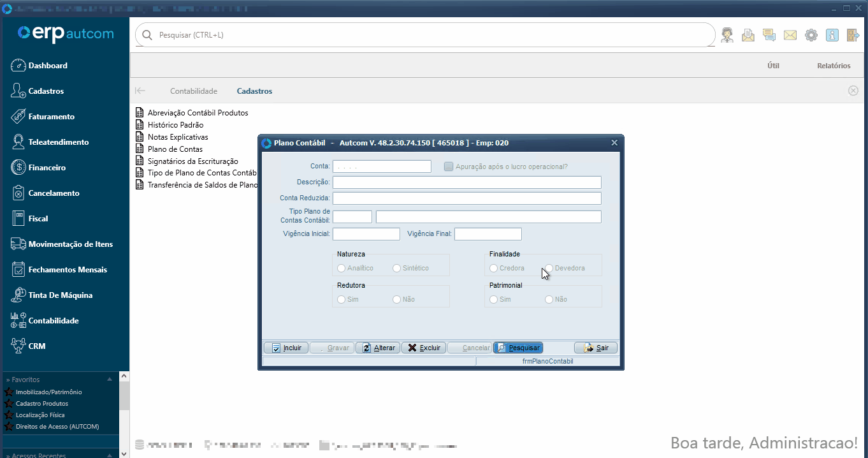Click the Vigência Final date field
Viewport: 868px width, 458px height.
[x=488, y=234]
